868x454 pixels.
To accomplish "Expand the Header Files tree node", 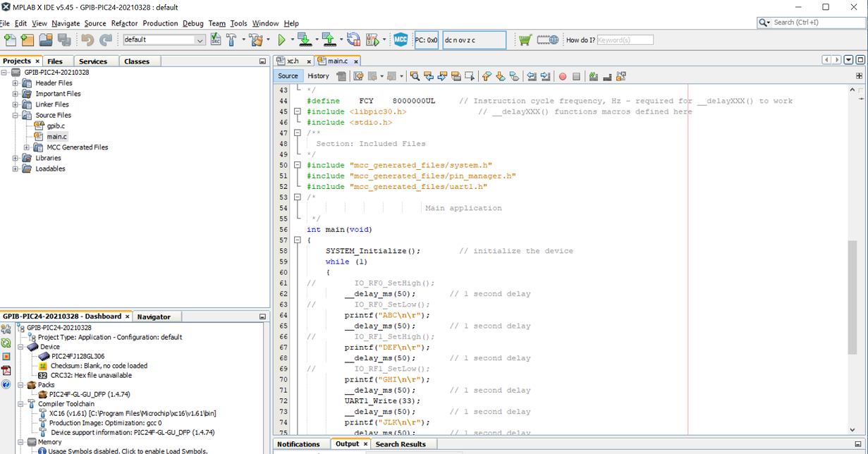I will pos(16,83).
